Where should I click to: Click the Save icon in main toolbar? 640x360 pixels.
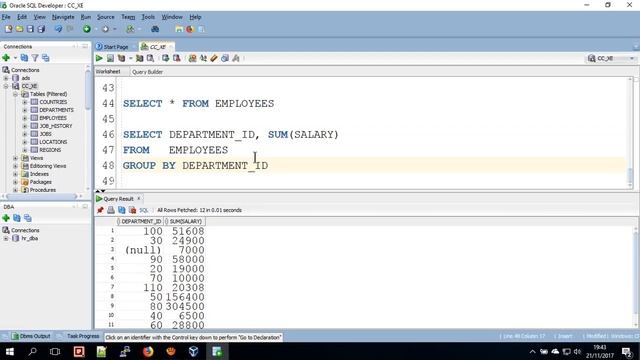(30, 29)
